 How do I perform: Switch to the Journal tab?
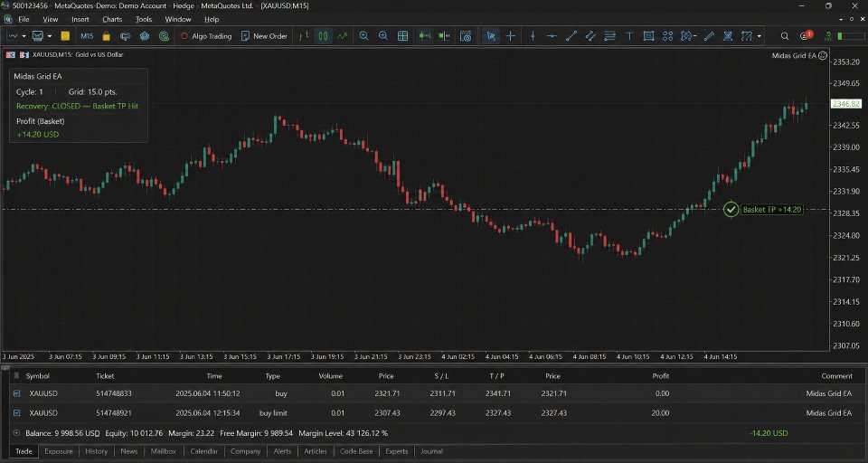click(432, 451)
